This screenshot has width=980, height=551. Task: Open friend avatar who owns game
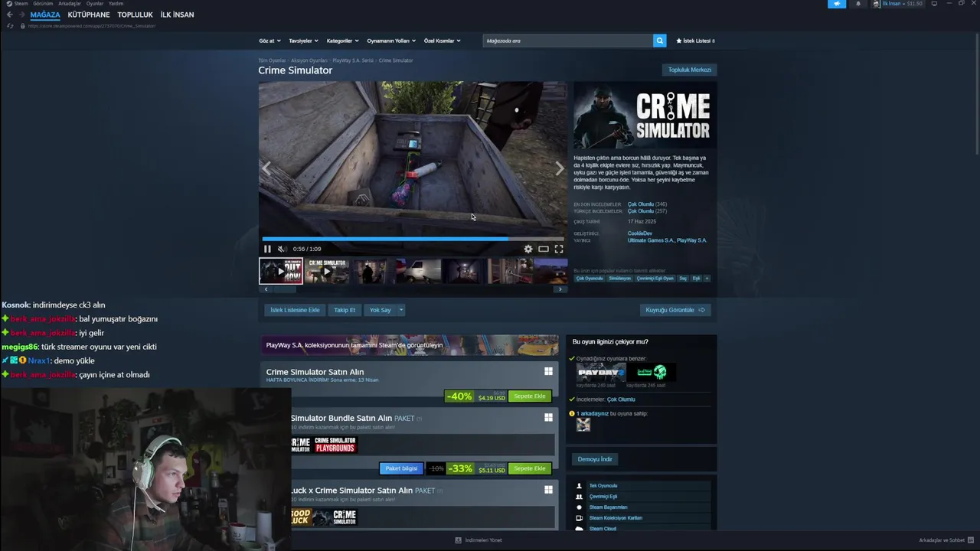583,425
